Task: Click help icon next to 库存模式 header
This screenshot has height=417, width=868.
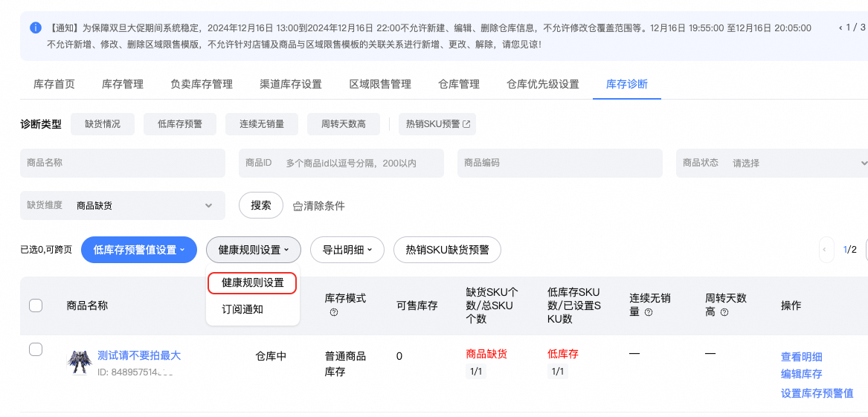Action: point(334,312)
